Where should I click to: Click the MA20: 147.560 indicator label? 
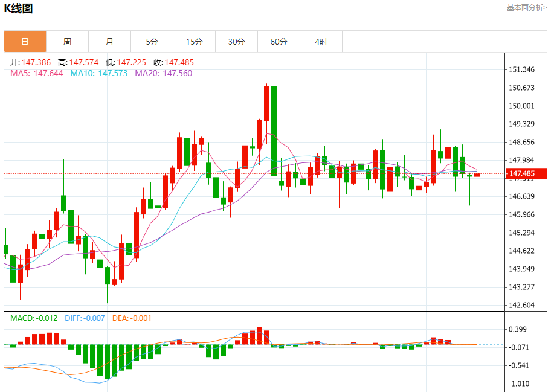pyautogui.click(x=164, y=73)
